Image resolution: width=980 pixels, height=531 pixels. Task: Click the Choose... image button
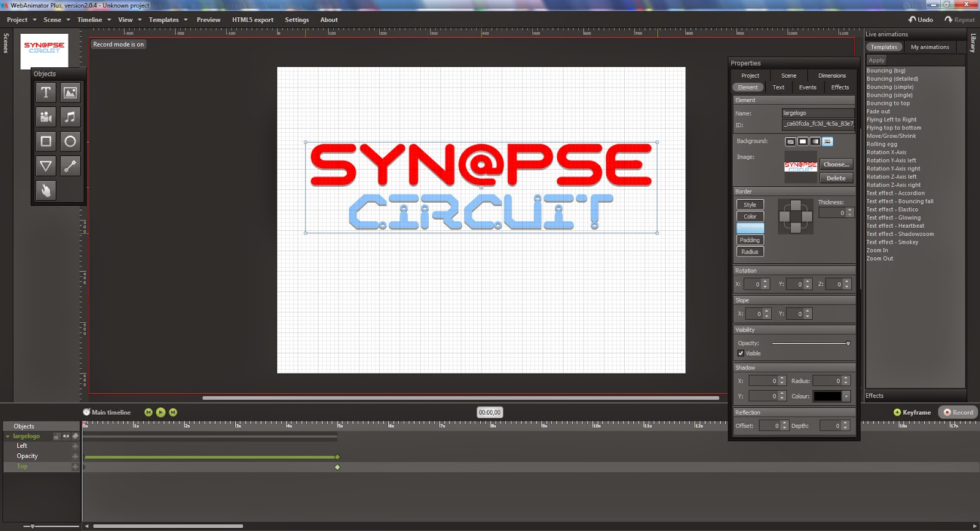pyautogui.click(x=836, y=164)
